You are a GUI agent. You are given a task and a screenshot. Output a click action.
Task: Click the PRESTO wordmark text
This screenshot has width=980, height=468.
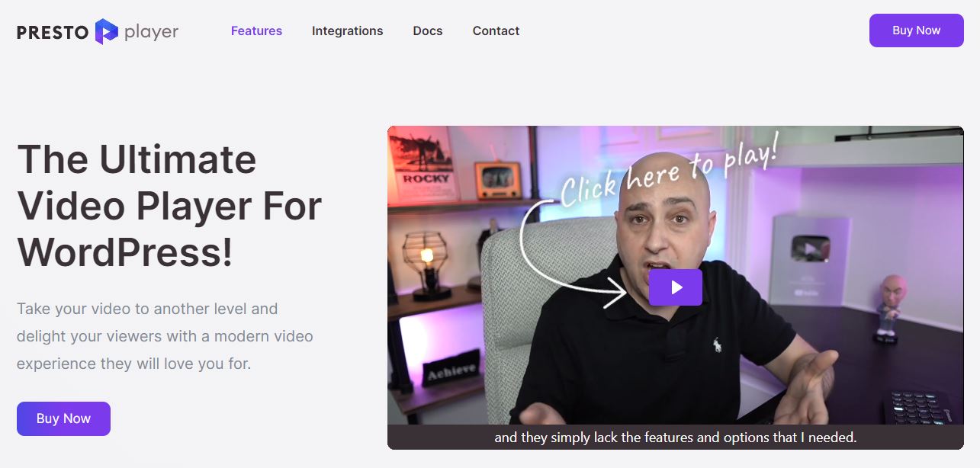[53, 32]
